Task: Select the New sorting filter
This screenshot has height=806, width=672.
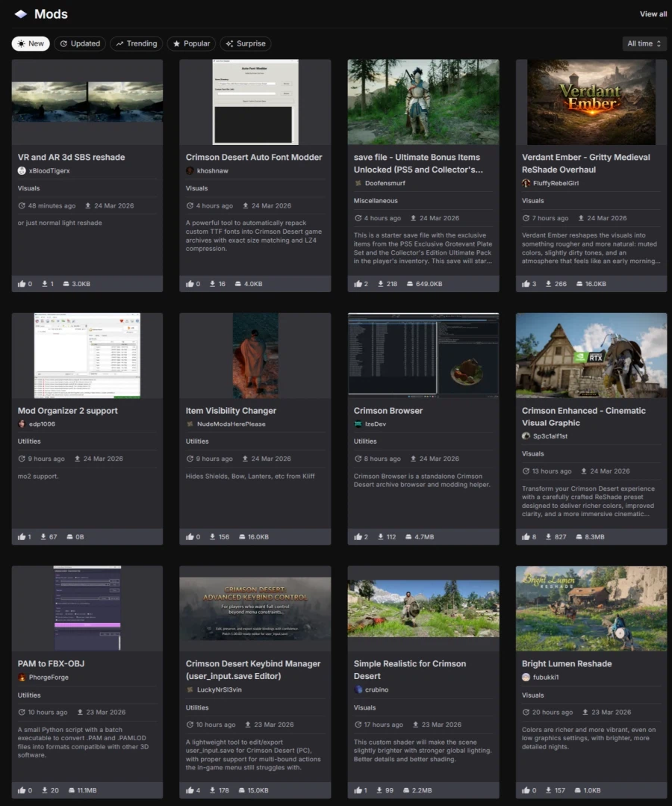Action: click(x=31, y=44)
